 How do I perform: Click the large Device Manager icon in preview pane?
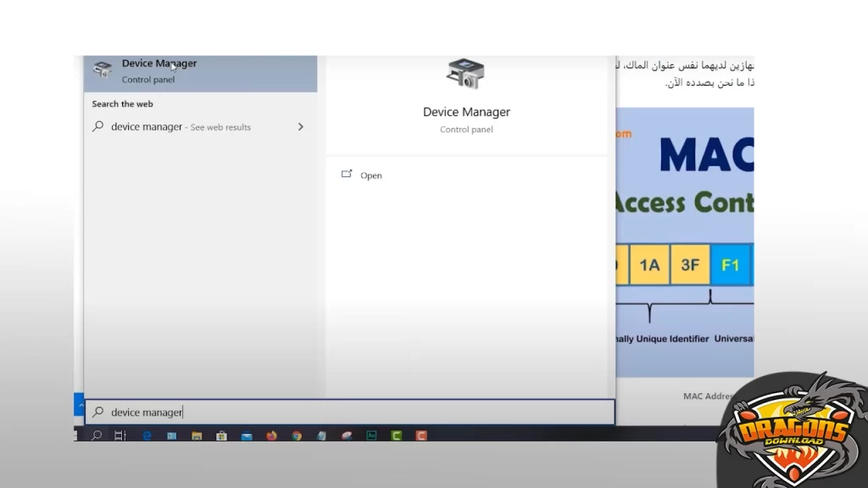pyautogui.click(x=465, y=75)
